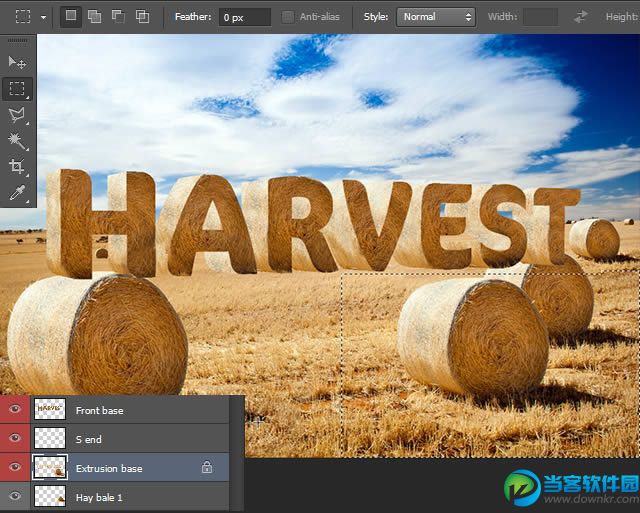Select the Eyedropper tool

[17, 194]
